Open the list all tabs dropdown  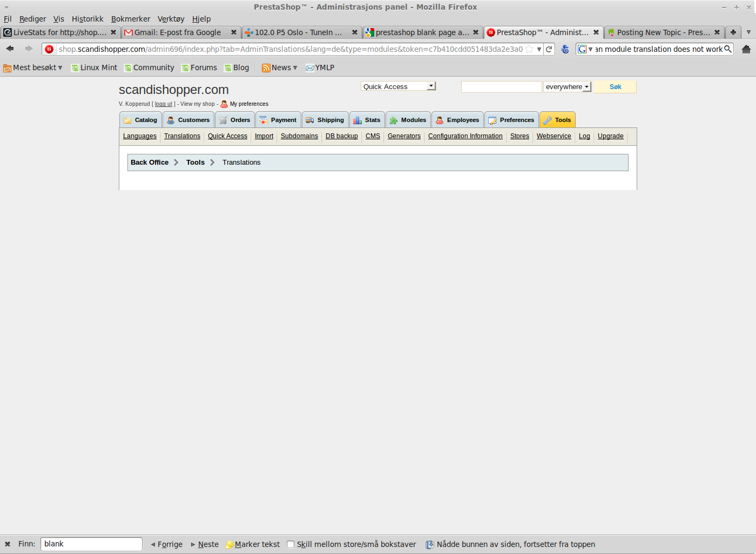(748, 32)
